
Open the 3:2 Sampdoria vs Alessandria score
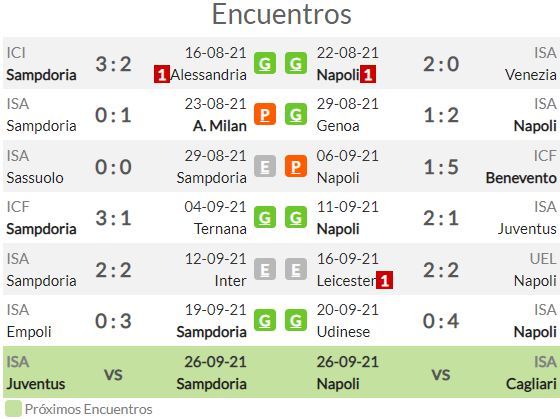(x=114, y=64)
